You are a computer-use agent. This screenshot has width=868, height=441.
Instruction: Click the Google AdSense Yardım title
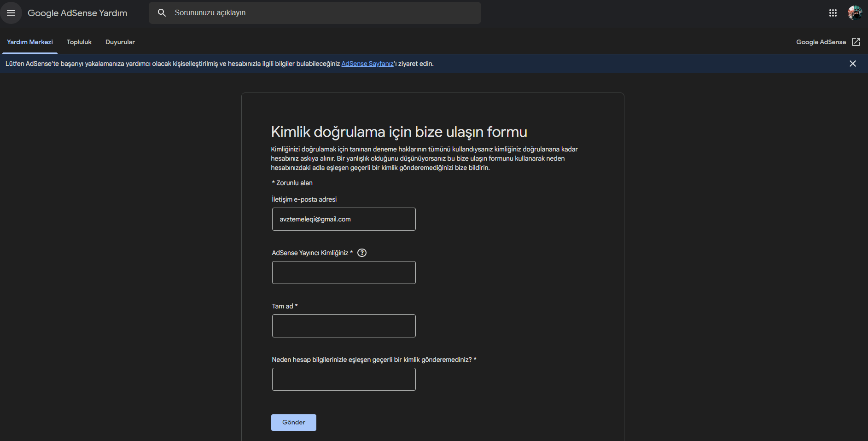click(x=77, y=13)
